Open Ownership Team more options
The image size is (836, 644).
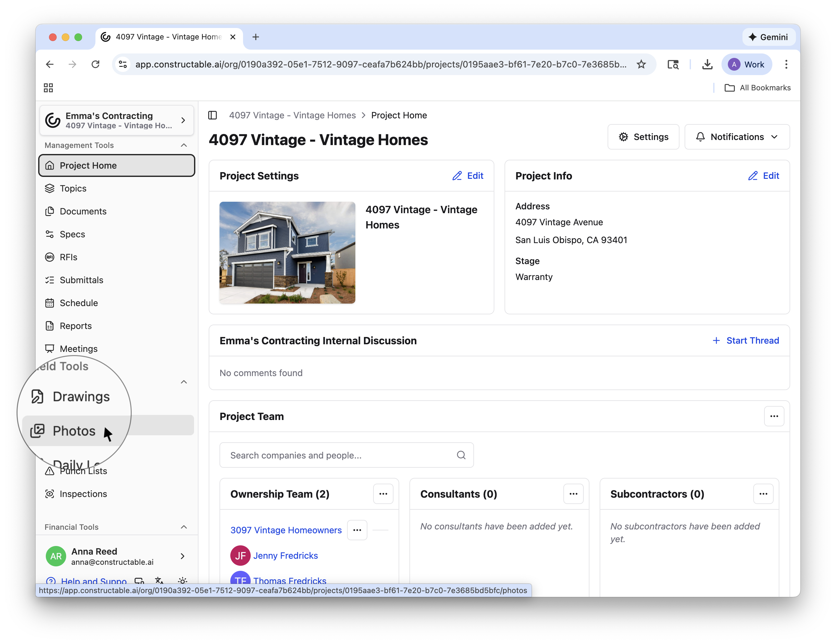tap(383, 494)
